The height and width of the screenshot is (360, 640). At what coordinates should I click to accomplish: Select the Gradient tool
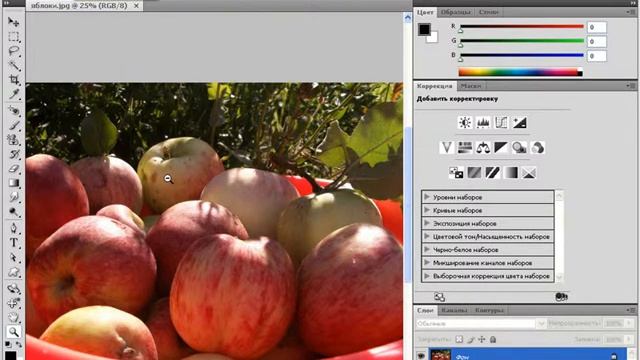(x=13, y=182)
